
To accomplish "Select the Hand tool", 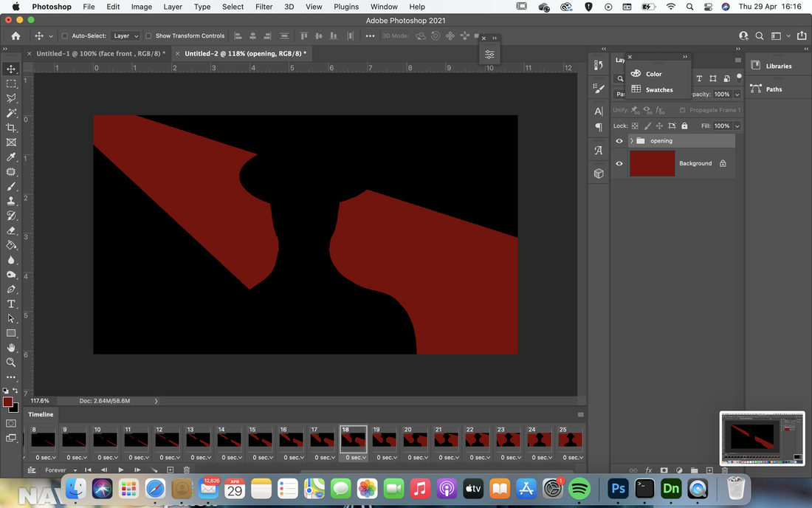I will click(x=11, y=348).
